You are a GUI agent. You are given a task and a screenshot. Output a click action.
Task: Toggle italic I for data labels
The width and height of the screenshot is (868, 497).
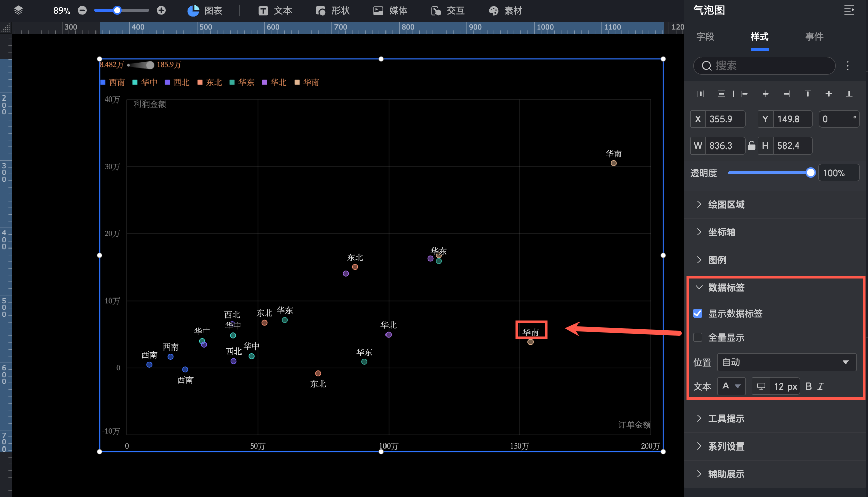click(821, 386)
